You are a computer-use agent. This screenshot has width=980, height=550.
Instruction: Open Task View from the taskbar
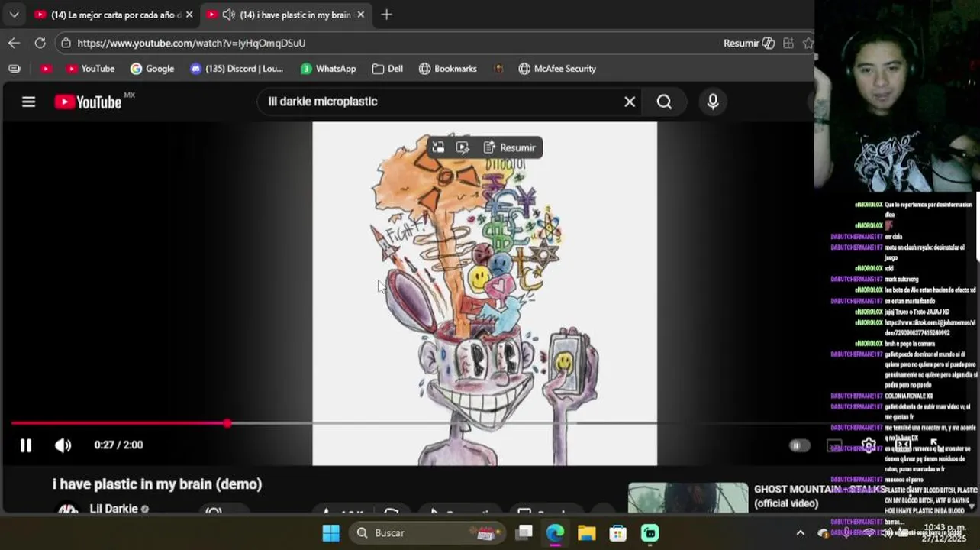point(524,533)
